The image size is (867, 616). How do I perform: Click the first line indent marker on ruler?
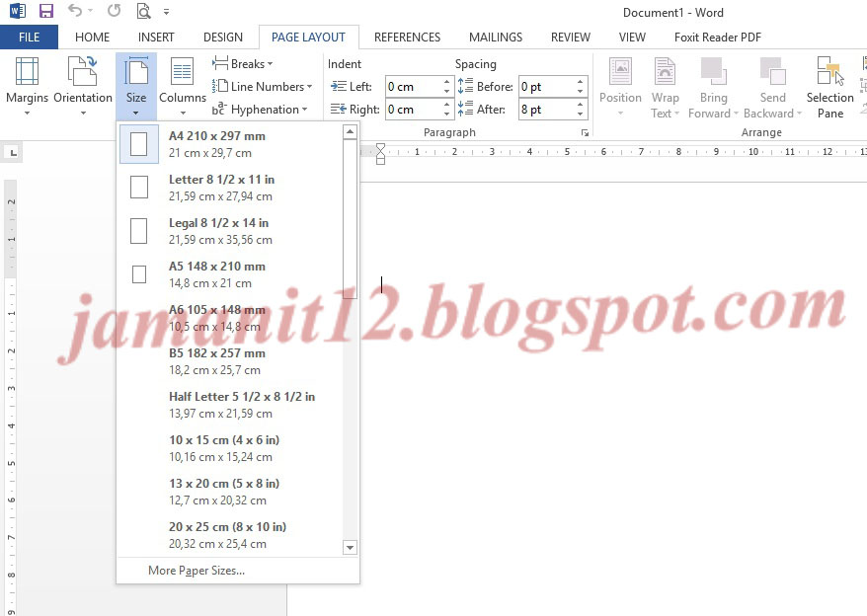click(380, 146)
